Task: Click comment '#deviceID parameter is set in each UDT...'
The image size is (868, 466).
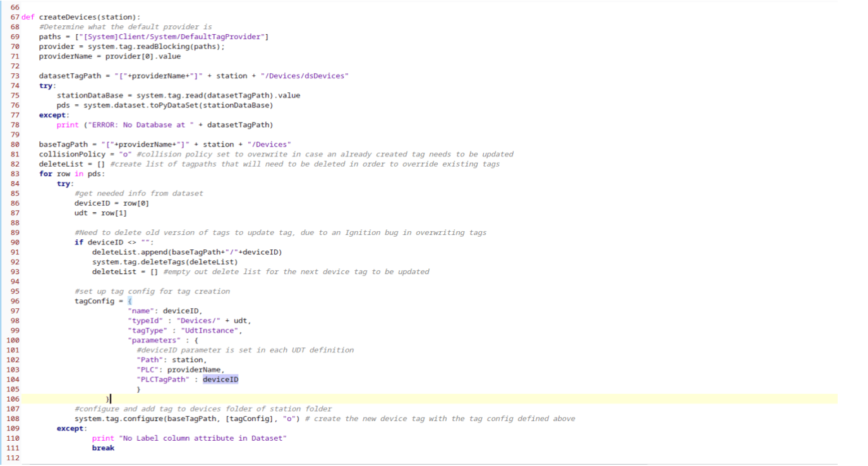Action: tap(245, 350)
